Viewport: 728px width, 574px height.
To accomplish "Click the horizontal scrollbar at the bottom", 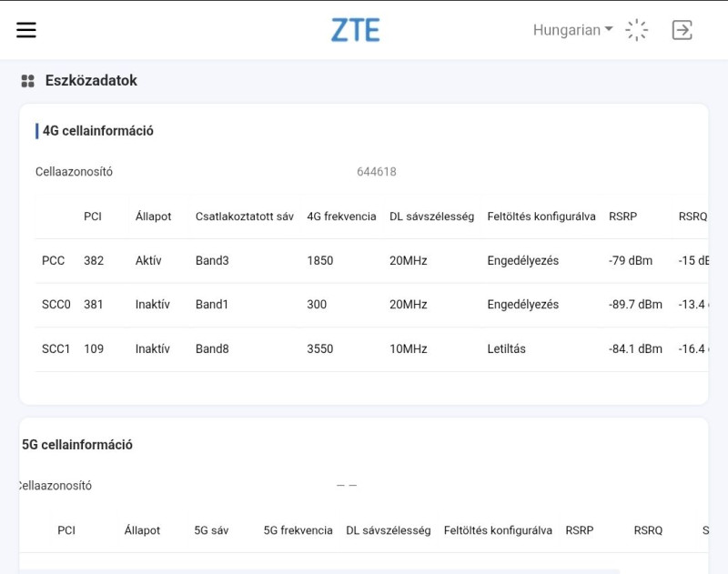I will (x=318, y=570).
